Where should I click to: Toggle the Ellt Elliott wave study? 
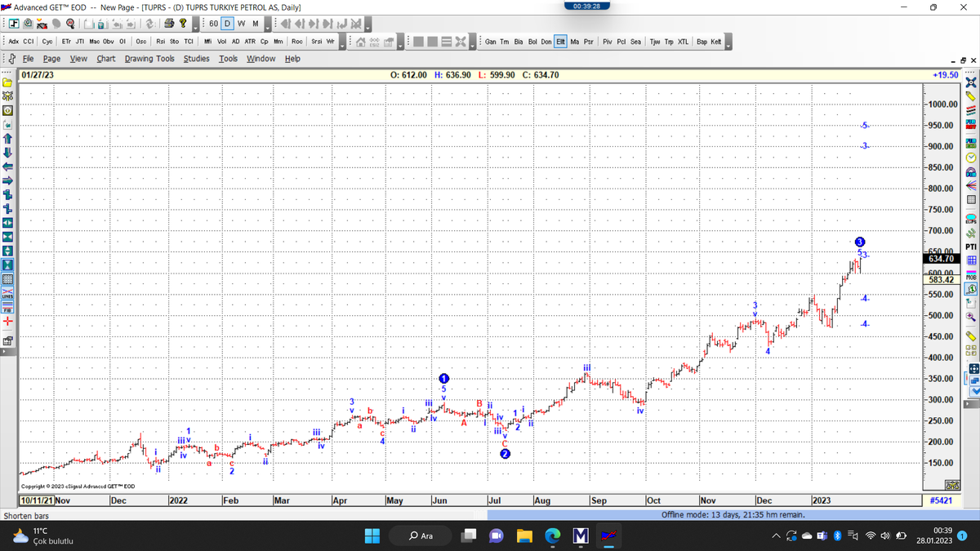coord(561,42)
